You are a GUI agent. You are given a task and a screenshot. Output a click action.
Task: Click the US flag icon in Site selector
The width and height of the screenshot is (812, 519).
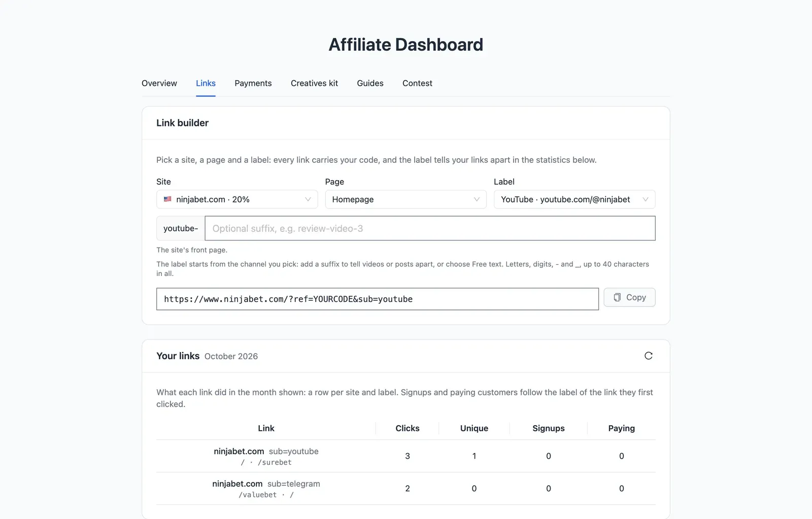[167, 199]
